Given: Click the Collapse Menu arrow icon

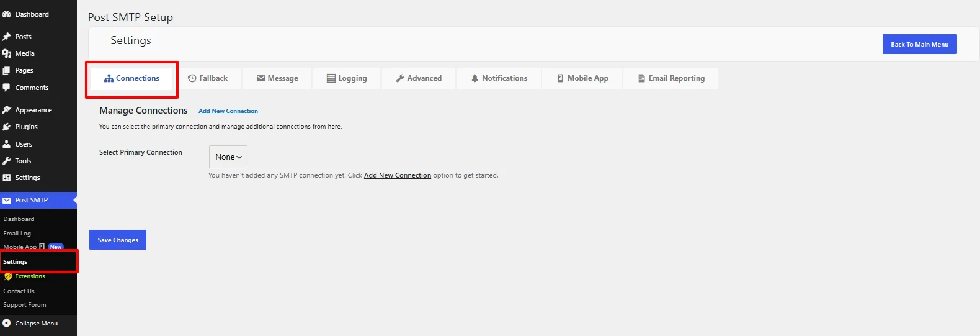Looking at the screenshot, I should tap(7, 323).
